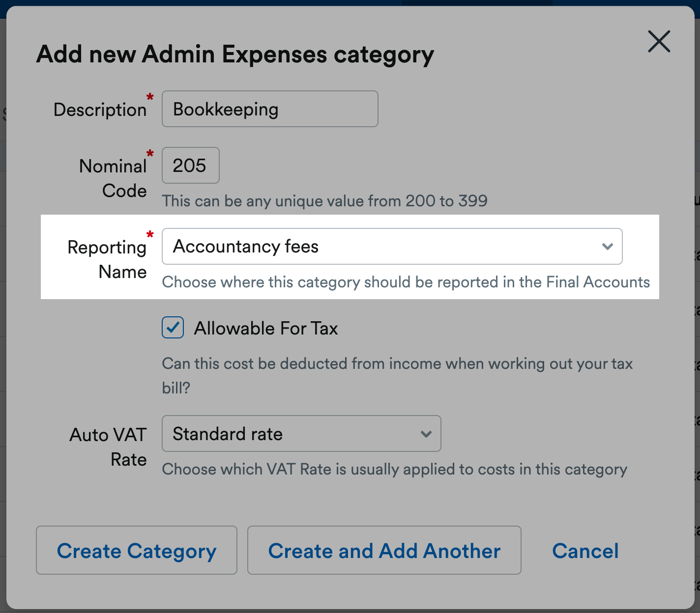
Task: Click the 'Reporting Name' field label
Action: [x=108, y=259]
